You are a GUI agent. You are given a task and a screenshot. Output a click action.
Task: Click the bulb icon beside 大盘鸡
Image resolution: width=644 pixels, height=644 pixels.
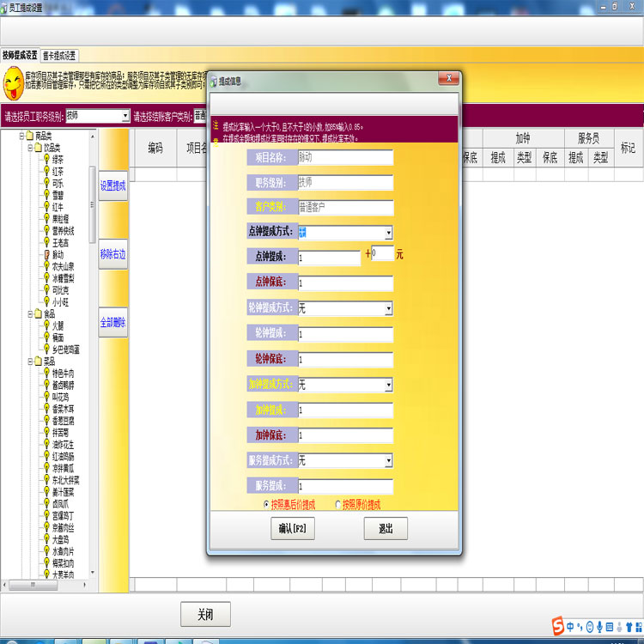(46, 539)
